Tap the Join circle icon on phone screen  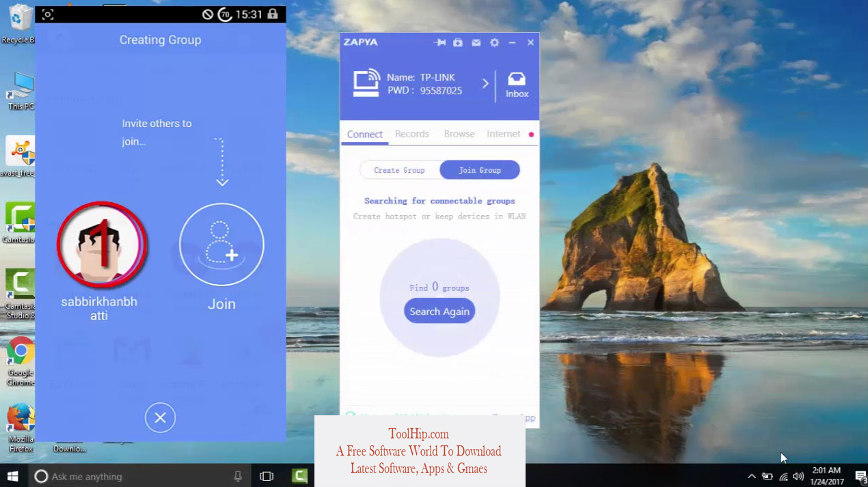(221, 245)
